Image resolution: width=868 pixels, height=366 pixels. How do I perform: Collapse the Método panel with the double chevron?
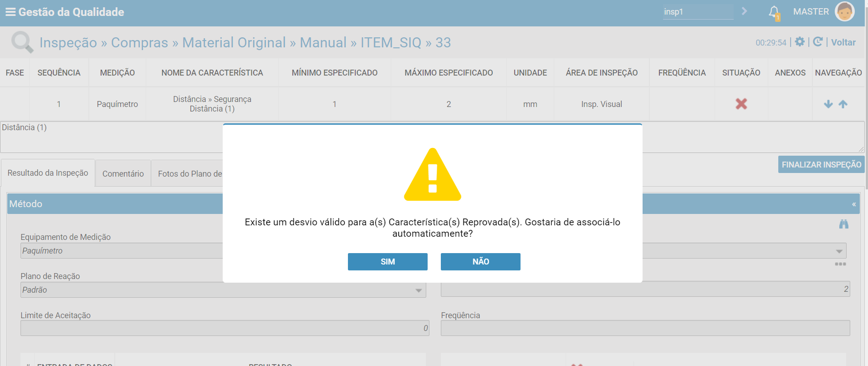pyautogui.click(x=854, y=204)
